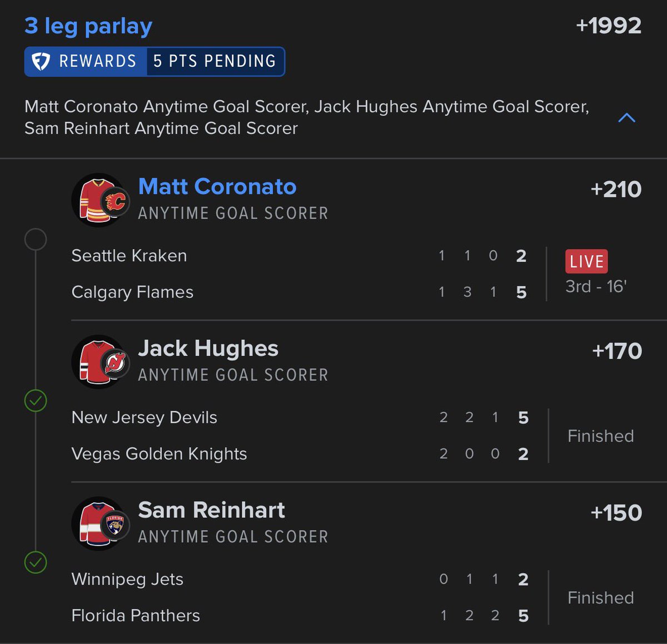Click the red LIVE badge
667x644 pixels.
(x=586, y=261)
